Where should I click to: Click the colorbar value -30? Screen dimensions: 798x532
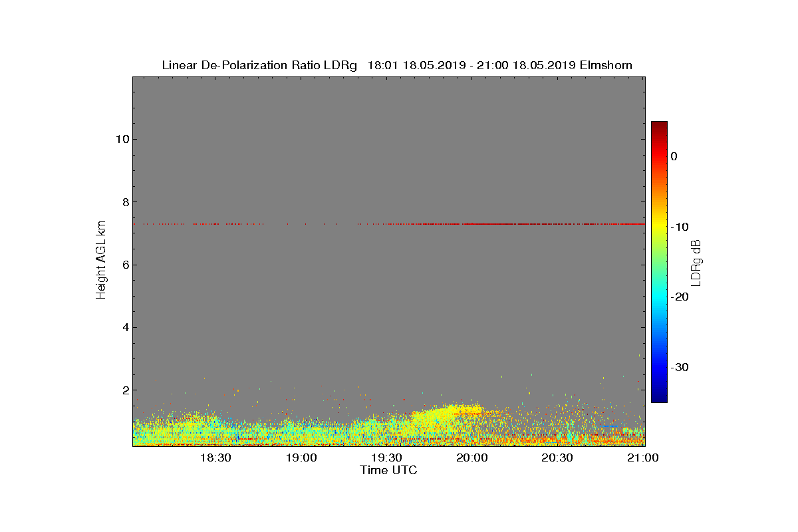click(679, 368)
